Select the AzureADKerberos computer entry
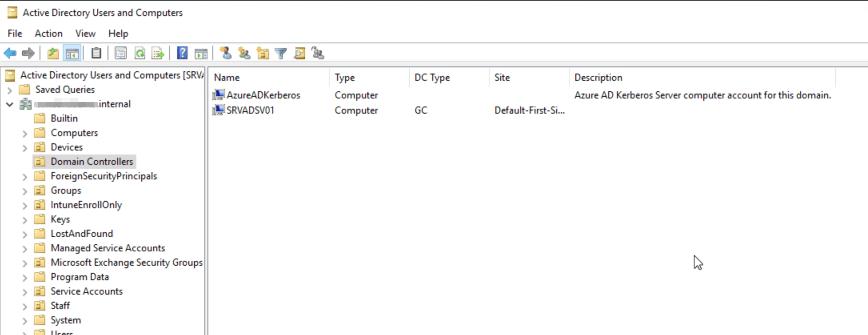868x335 pixels. 263,95
